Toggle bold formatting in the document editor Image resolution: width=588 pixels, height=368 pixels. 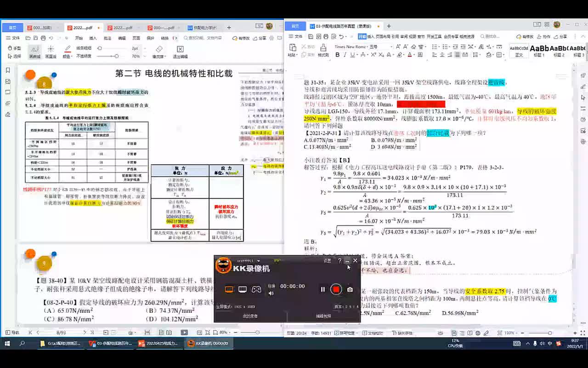(x=338, y=55)
